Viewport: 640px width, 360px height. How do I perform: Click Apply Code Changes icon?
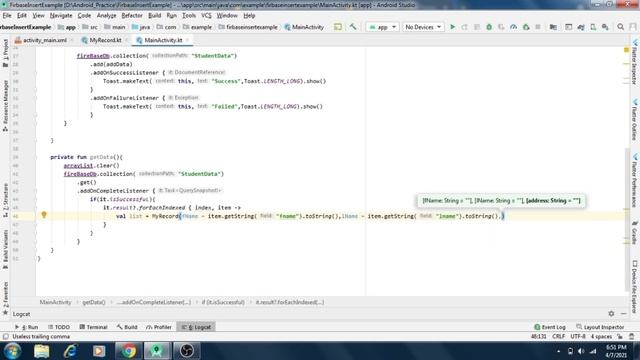pos(477,27)
